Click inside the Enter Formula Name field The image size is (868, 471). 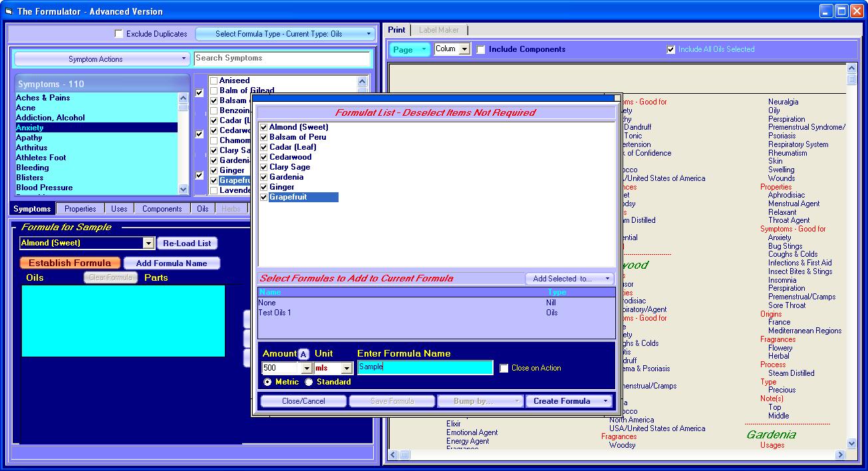424,367
